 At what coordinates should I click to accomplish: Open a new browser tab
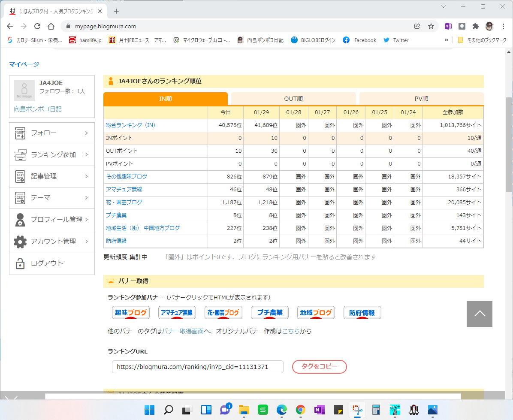[x=116, y=11]
